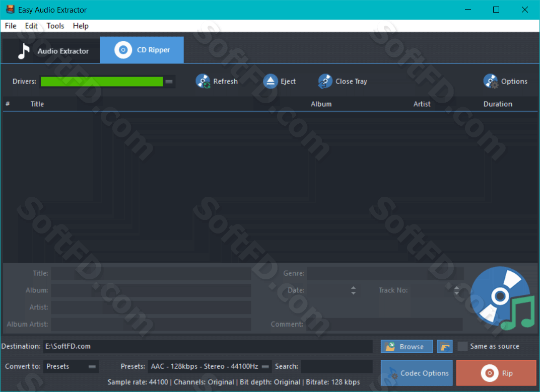Start ripping with the Rip button label

[x=507, y=373]
